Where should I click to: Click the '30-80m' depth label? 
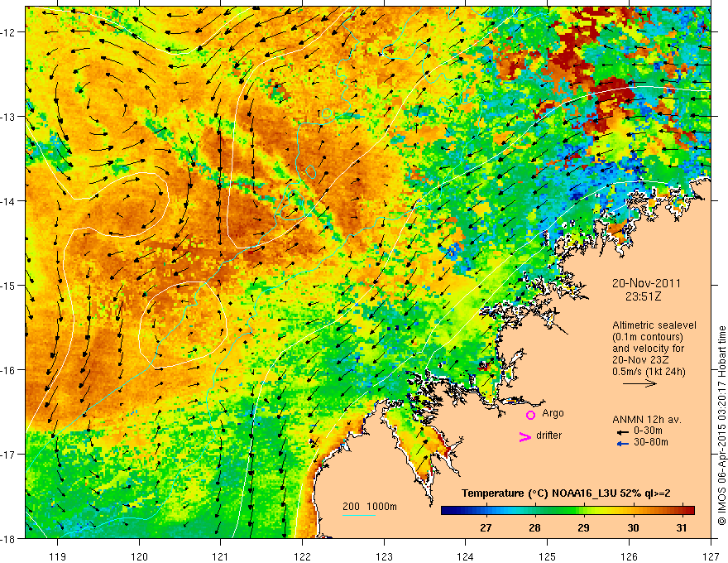[x=651, y=442]
